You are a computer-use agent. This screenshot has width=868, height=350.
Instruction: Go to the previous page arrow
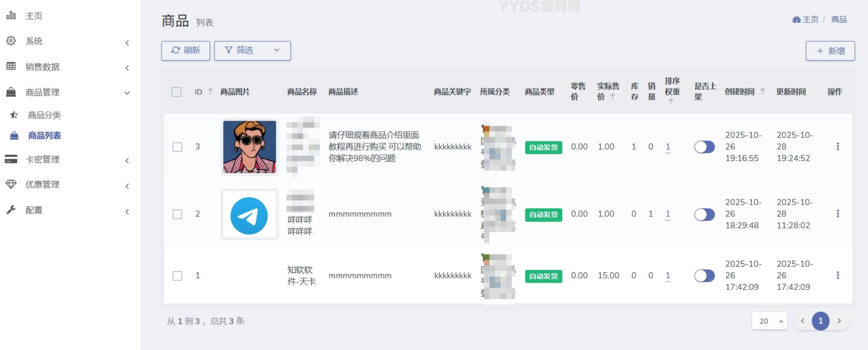tap(802, 321)
